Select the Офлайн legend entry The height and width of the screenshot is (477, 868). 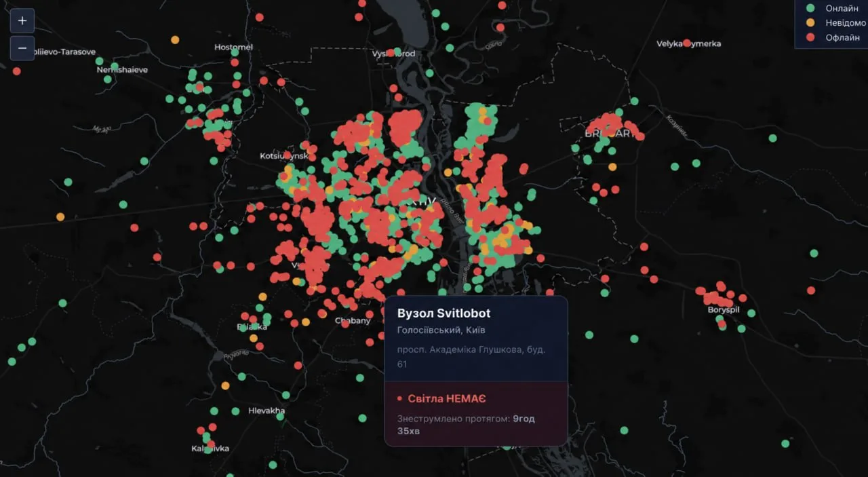coord(834,37)
